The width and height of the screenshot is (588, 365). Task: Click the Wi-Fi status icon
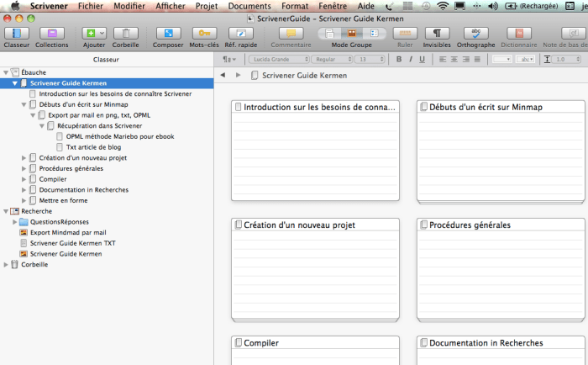click(443, 6)
